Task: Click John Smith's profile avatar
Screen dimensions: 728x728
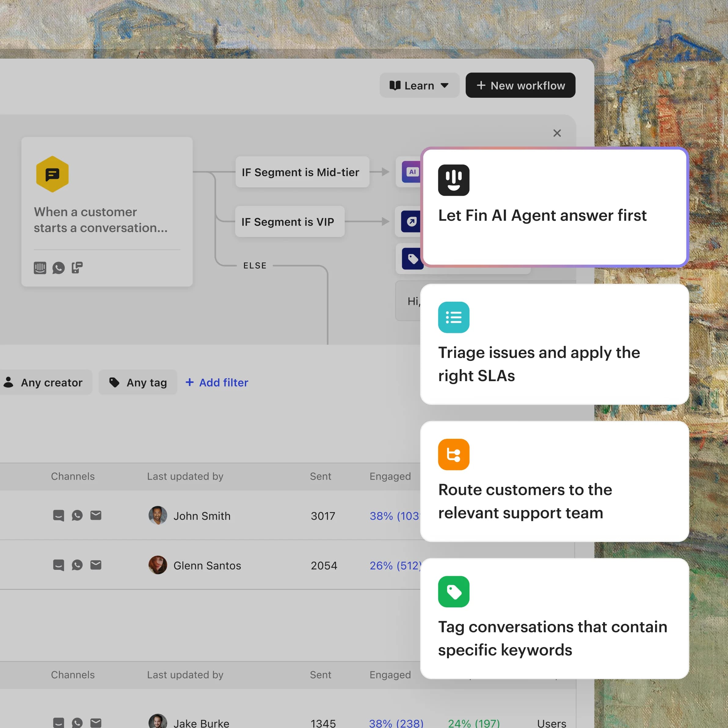Action: click(x=158, y=515)
